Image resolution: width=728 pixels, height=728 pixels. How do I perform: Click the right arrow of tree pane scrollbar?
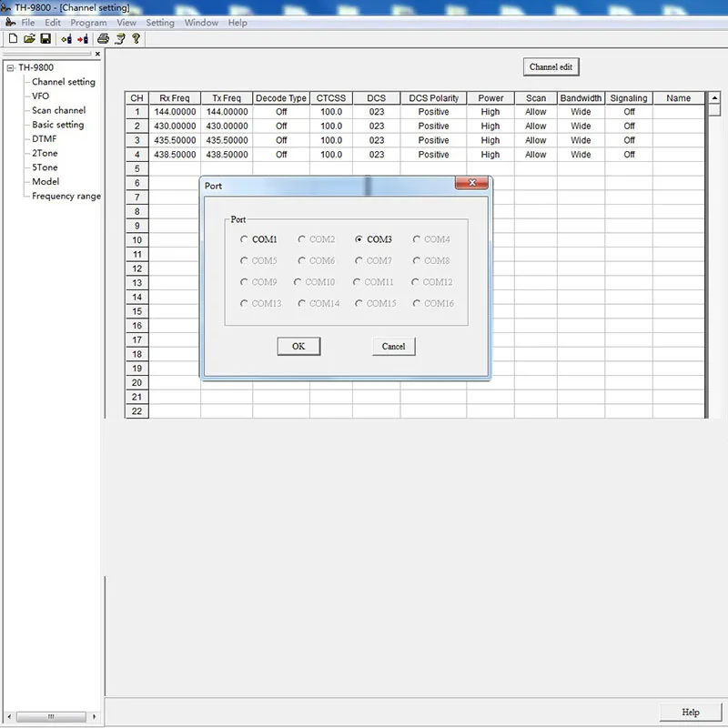[95, 716]
